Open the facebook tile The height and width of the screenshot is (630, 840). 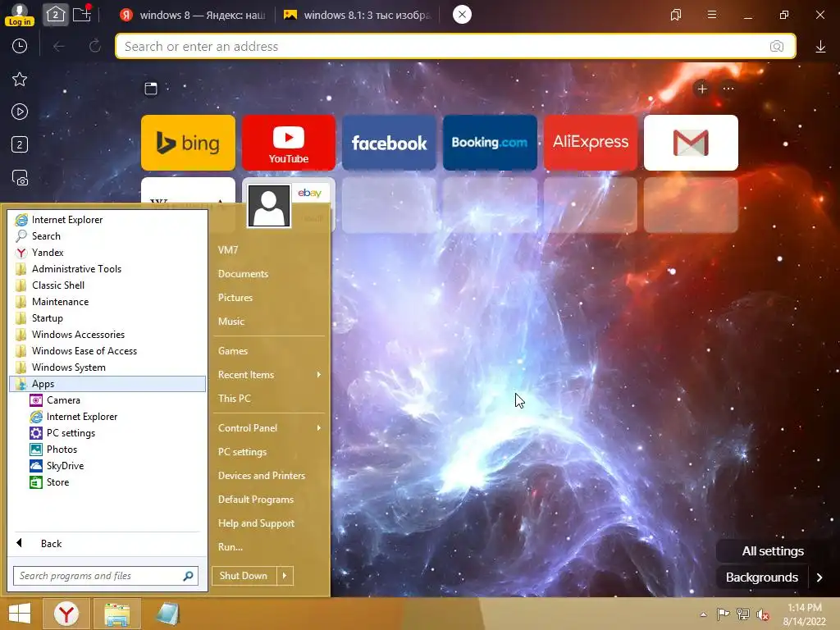point(389,143)
